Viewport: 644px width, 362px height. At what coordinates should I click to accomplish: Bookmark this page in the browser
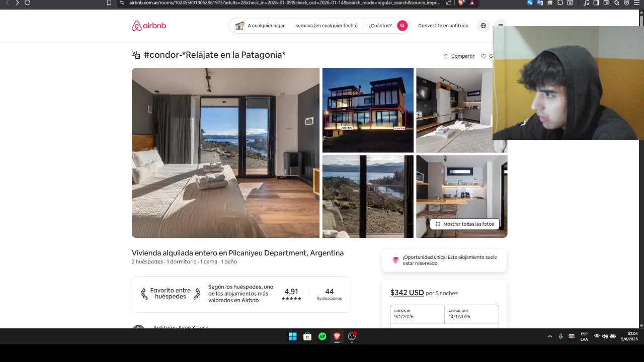109,3
